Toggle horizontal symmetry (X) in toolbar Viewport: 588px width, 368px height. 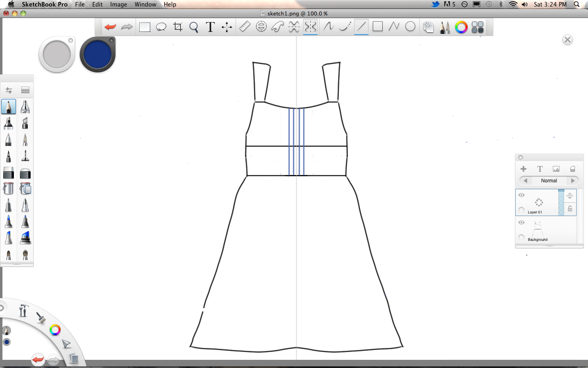point(294,27)
